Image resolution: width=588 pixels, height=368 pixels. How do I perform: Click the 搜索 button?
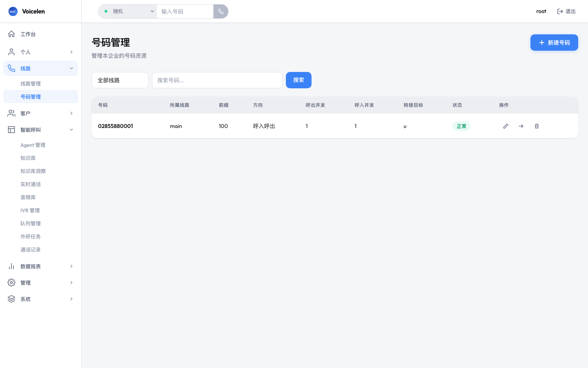point(298,80)
